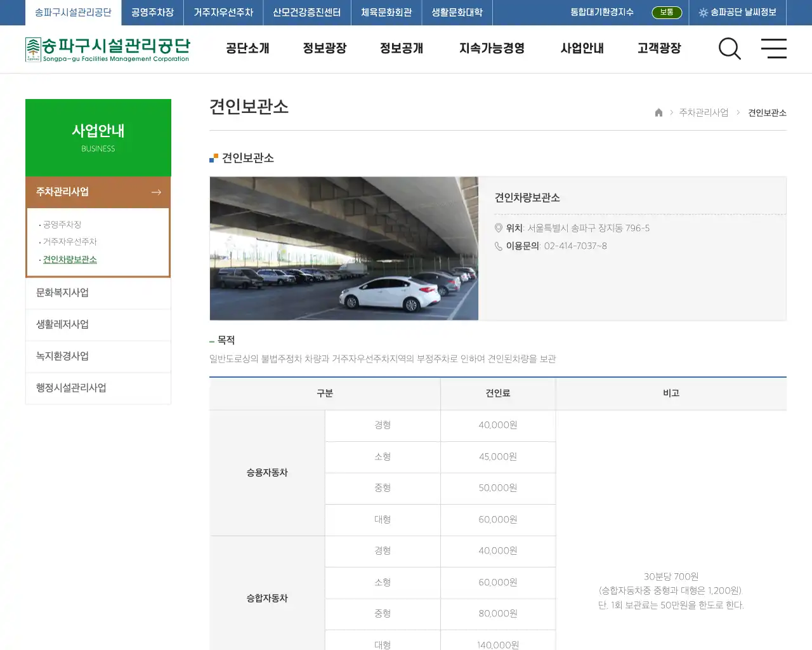
Task: Click the Songpa-gu Corporation tree logo
Action: tap(33, 47)
